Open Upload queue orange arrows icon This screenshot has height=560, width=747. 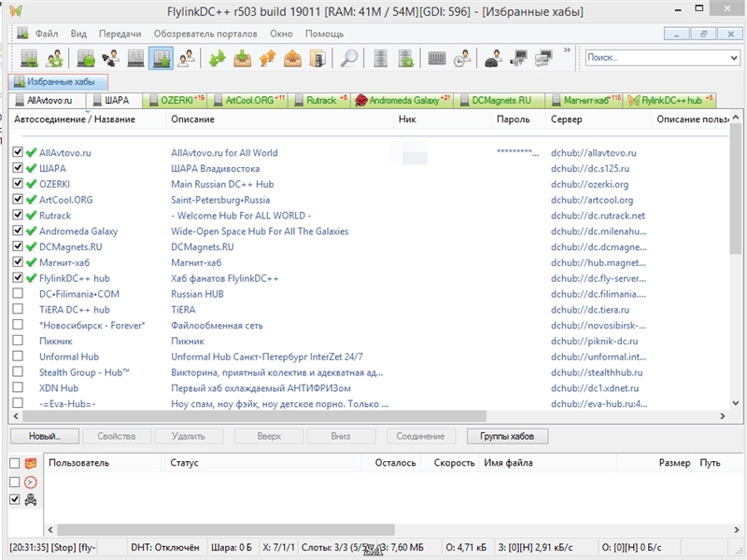[267, 58]
